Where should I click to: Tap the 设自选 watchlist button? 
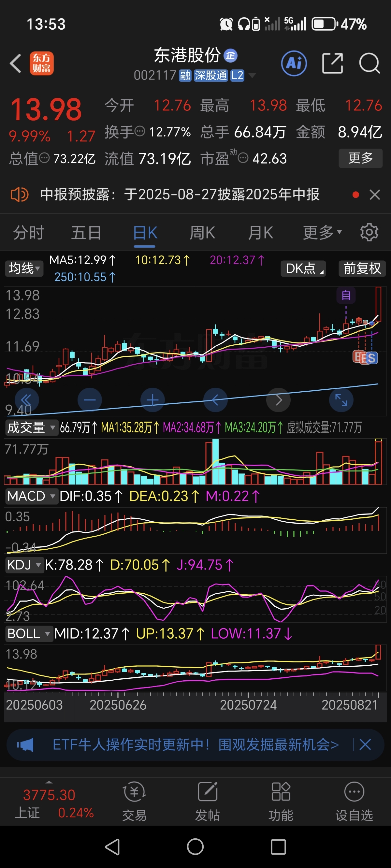354,802
